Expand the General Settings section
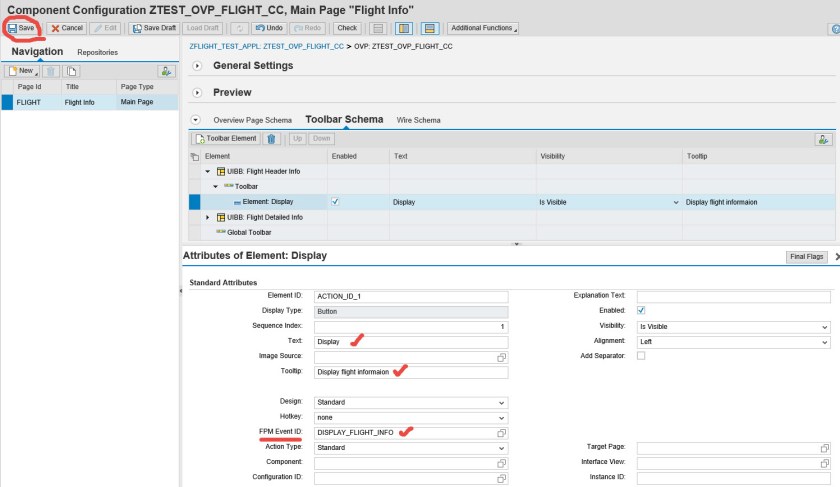The height and width of the screenshot is (487, 840). pyautogui.click(x=197, y=65)
